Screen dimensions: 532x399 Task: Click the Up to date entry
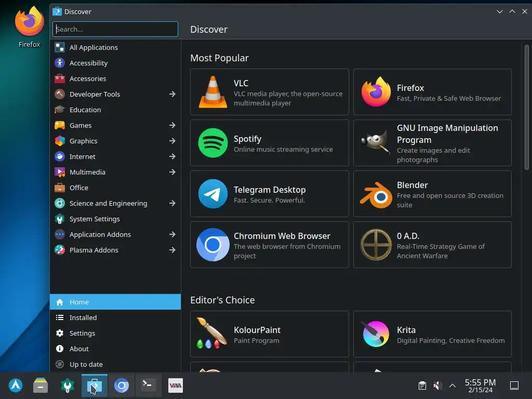point(115,364)
